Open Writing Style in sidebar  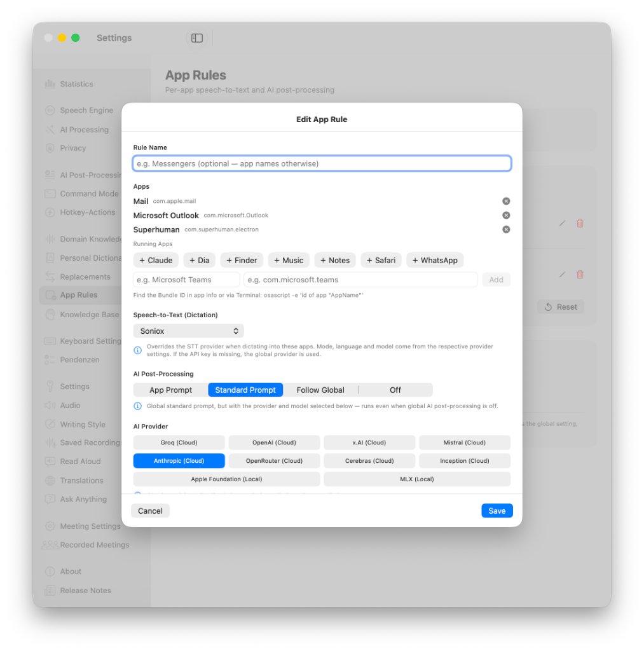[83, 424]
